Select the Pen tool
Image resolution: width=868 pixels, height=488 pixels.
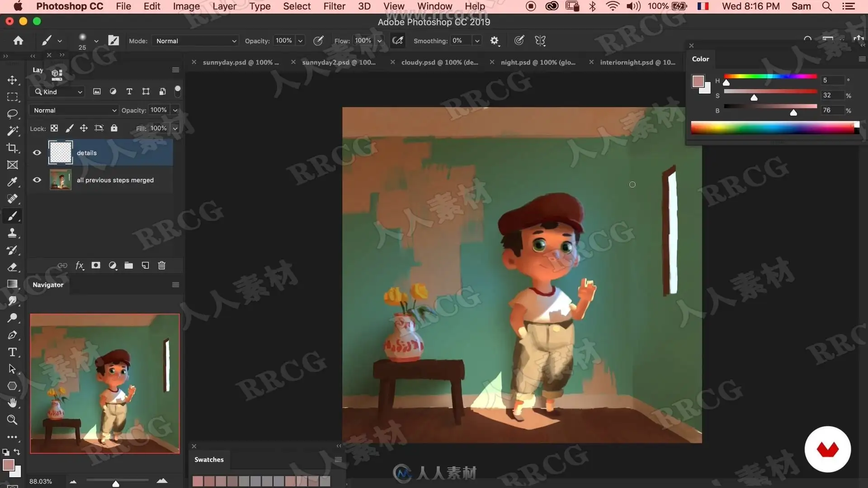point(12,335)
